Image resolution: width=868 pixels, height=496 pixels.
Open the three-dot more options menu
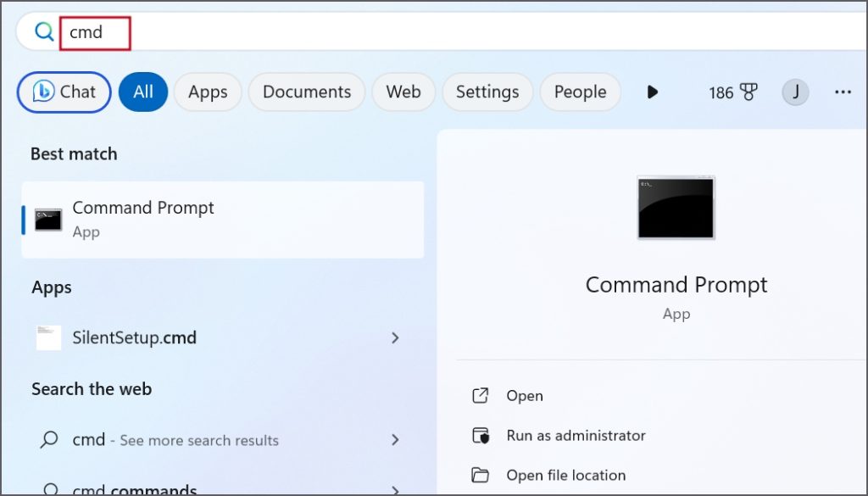843,92
